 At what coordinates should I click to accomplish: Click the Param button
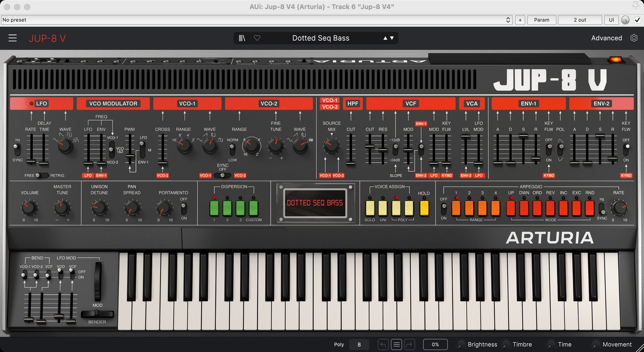(541, 20)
